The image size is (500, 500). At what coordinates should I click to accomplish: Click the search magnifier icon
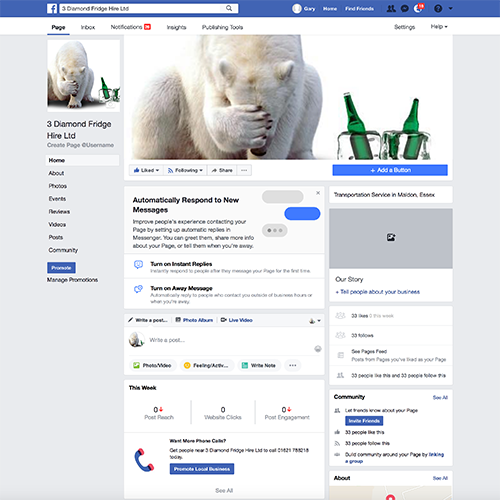(229, 8)
